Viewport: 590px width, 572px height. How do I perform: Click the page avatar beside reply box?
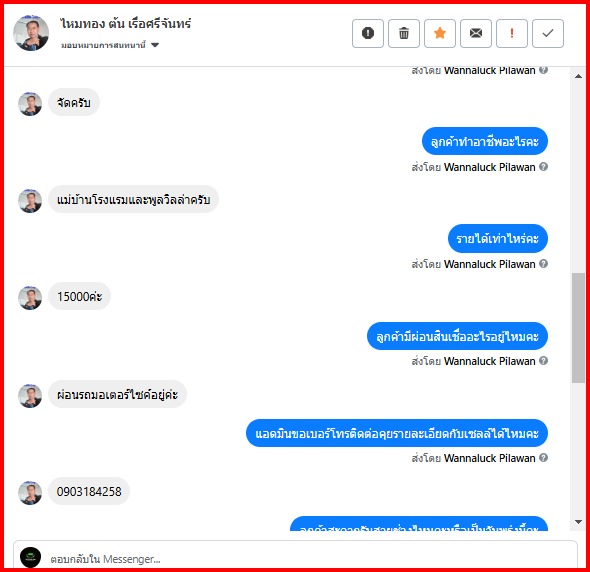(30, 557)
